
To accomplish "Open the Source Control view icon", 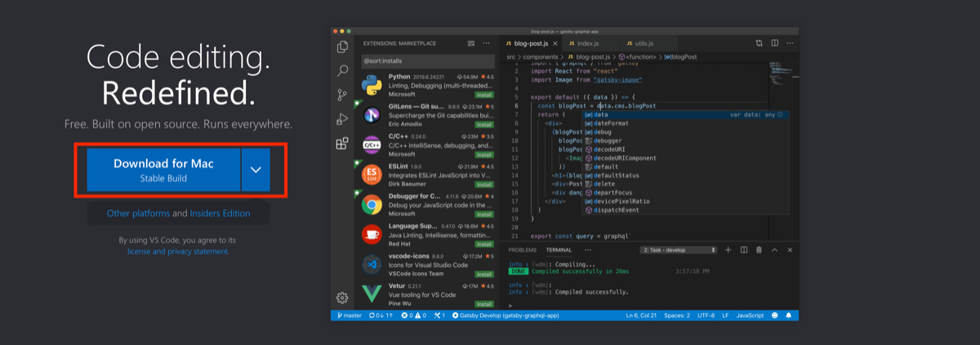I will click(x=343, y=96).
